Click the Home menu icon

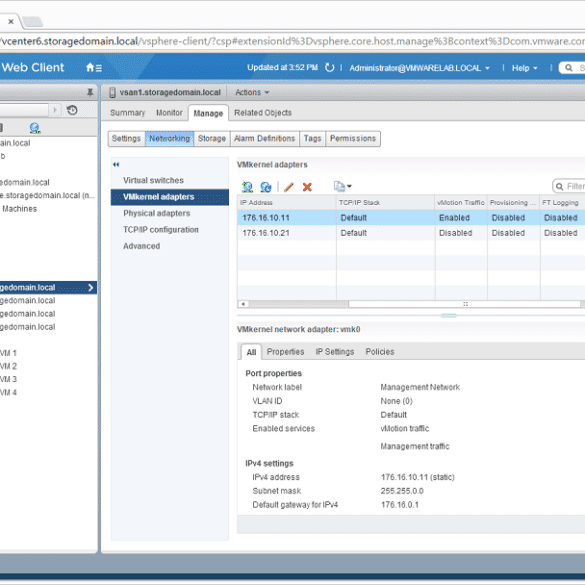tap(94, 68)
